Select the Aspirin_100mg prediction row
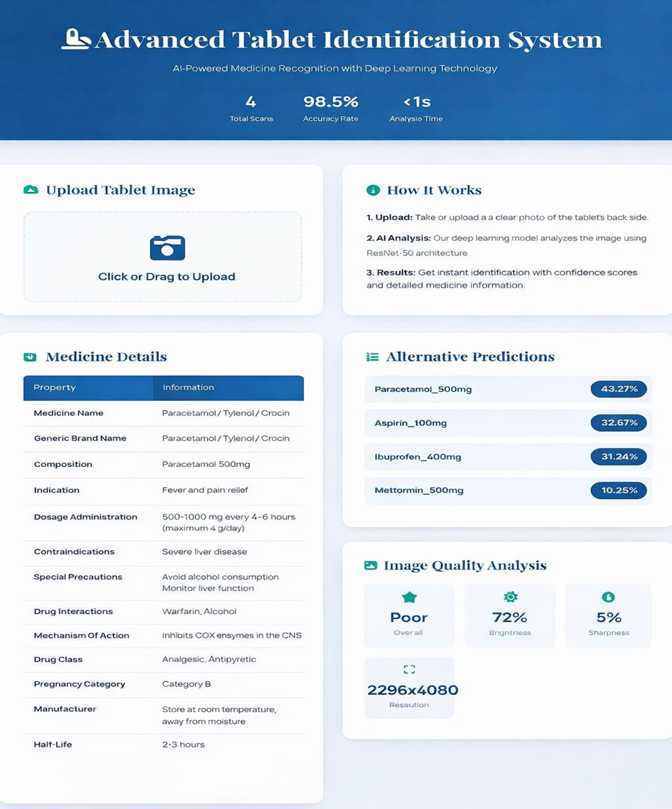The width and height of the screenshot is (672, 809). pyautogui.click(x=508, y=423)
